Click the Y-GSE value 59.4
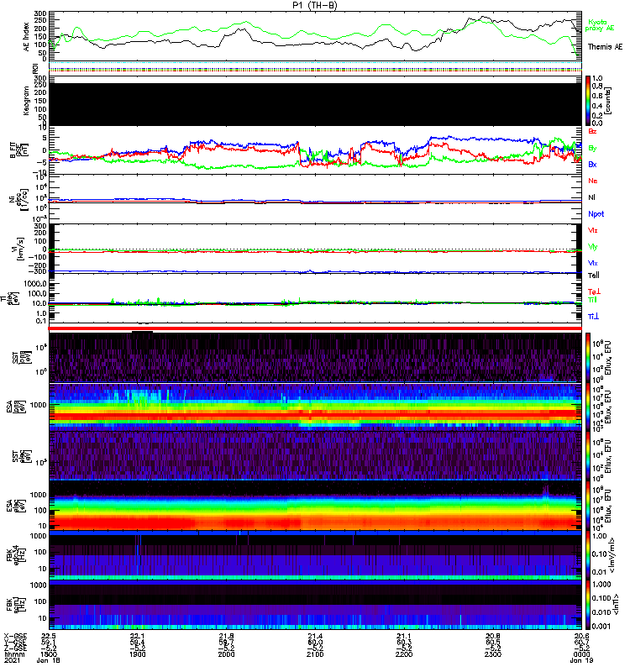 click(137, 642)
